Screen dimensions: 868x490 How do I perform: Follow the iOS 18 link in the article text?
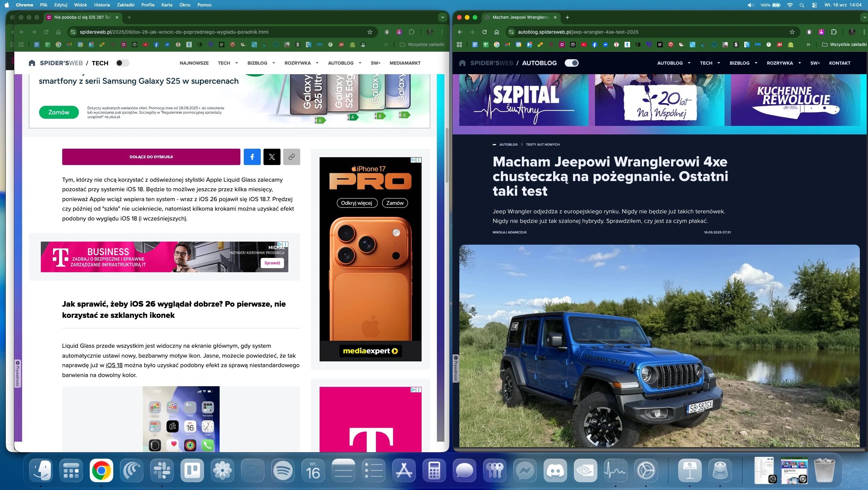[114, 365]
